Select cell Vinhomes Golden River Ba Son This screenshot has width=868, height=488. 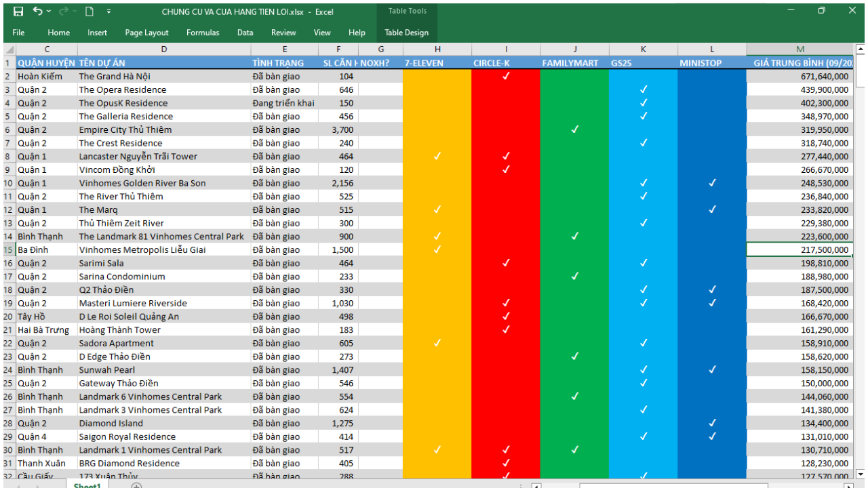point(164,183)
